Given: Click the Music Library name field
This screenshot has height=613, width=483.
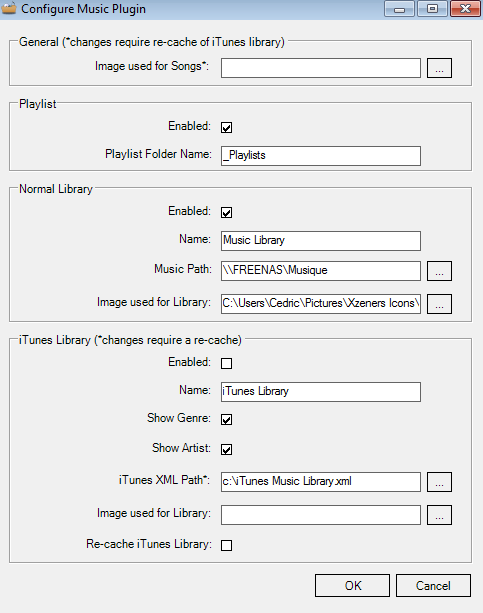Looking at the screenshot, I should [x=321, y=240].
